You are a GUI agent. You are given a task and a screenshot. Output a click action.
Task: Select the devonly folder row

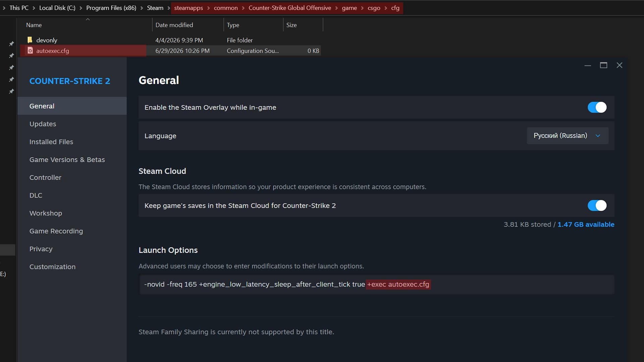[170, 40]
